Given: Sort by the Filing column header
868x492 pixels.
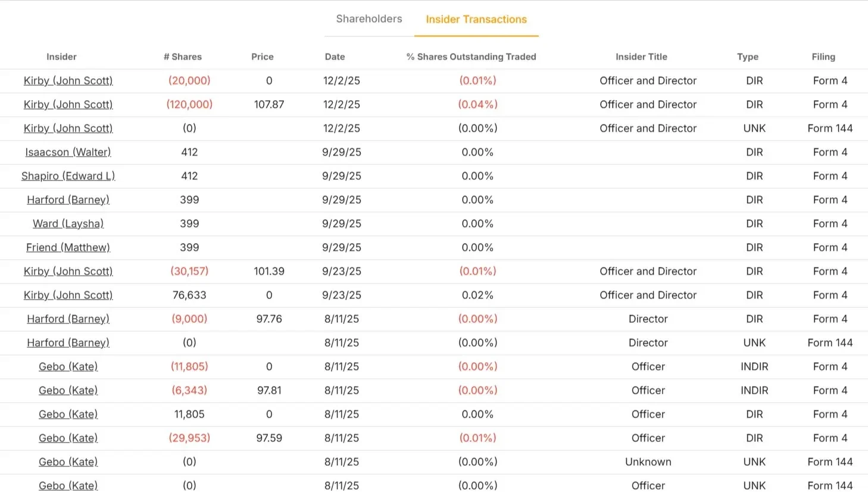Looking at the screenshot, I should click(x=823, y=57).
